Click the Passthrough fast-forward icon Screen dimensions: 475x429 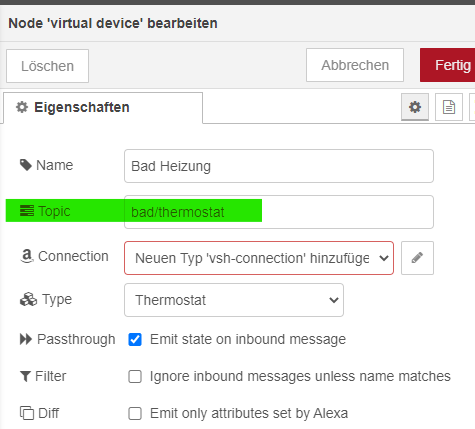(26, 339)
